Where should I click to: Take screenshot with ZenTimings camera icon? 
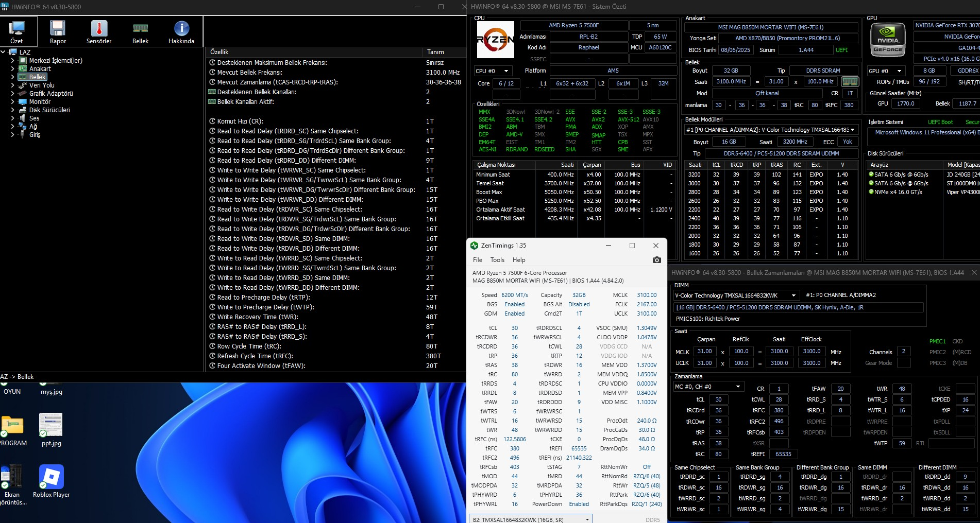click(x=656, y=260)
